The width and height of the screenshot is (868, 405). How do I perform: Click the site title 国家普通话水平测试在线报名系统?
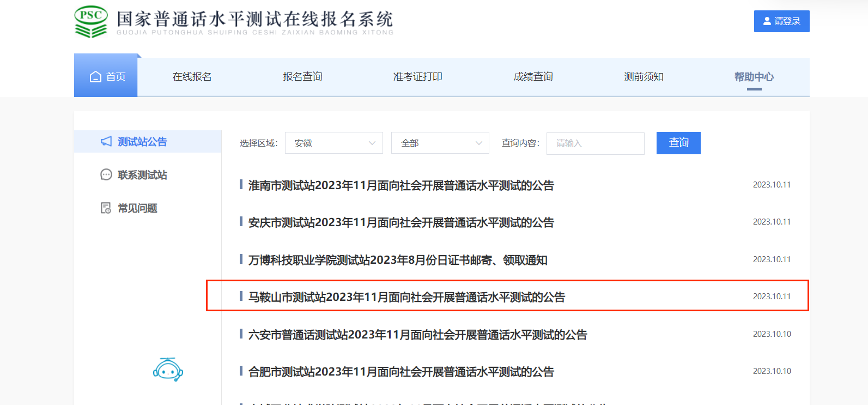coord(254,19)
